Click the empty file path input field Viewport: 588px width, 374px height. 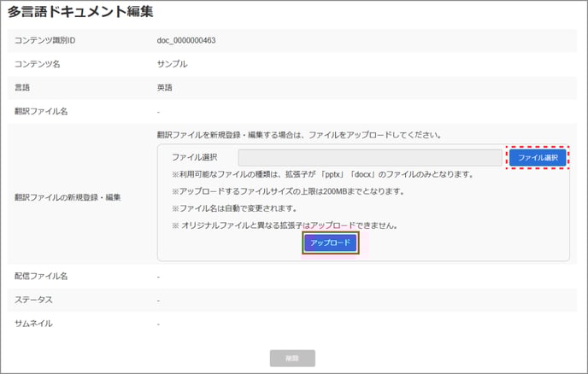[x=369, y=158]
